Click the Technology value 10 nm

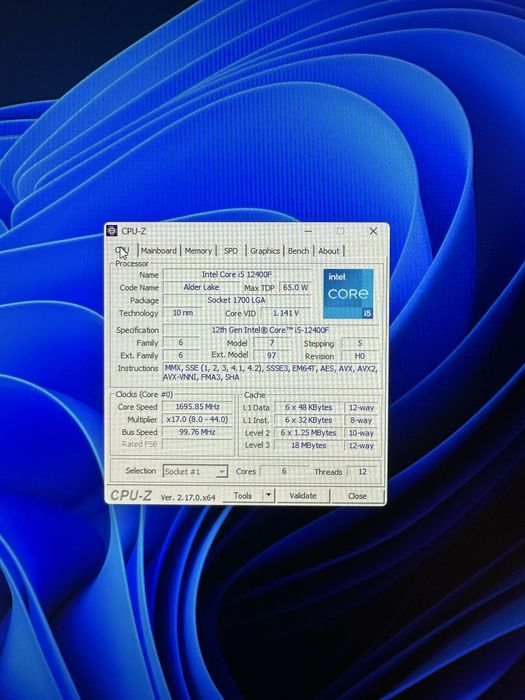[182, 313]
